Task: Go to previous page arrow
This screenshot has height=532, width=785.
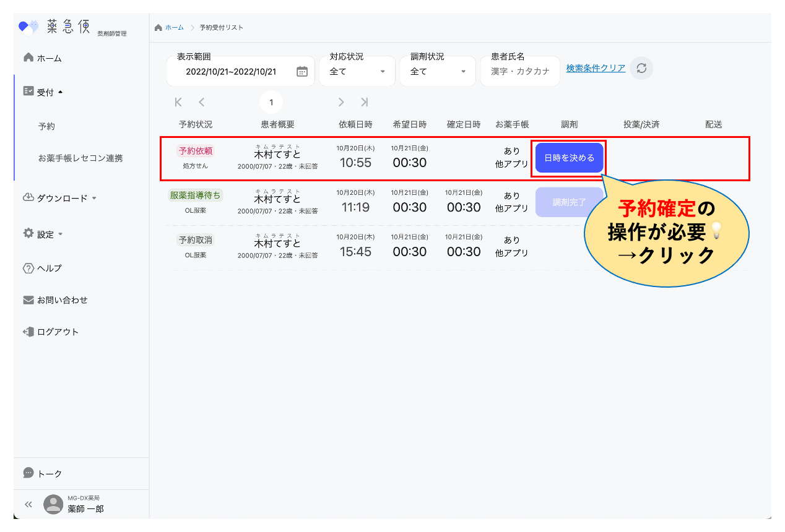Action: tap(202, 102)
